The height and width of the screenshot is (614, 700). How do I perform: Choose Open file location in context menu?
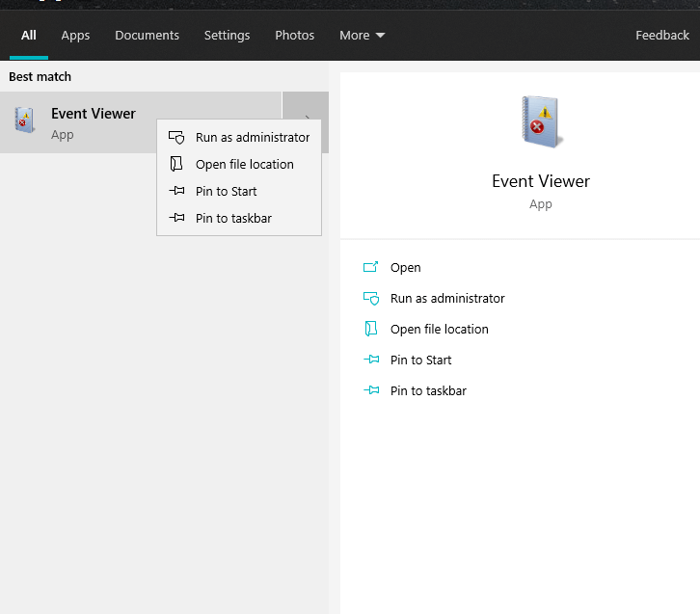[x=239, y=164]
